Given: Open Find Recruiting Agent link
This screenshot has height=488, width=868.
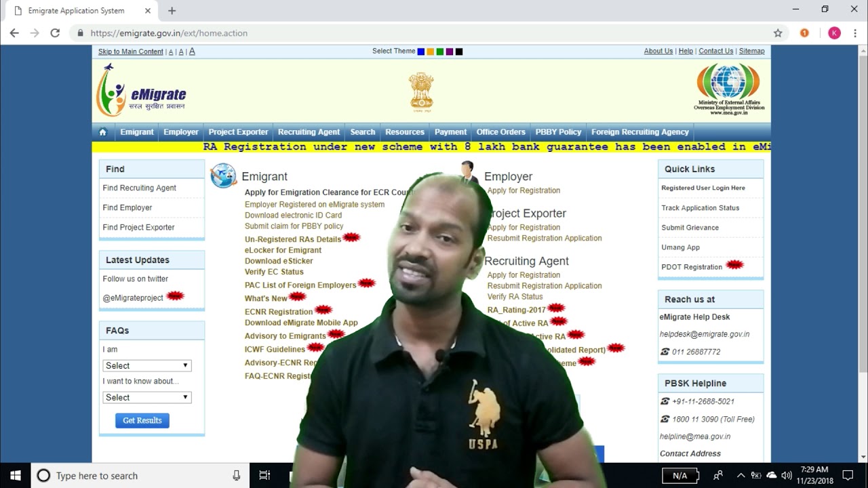Looking at the screenshot, I should (x=140, y=188).
